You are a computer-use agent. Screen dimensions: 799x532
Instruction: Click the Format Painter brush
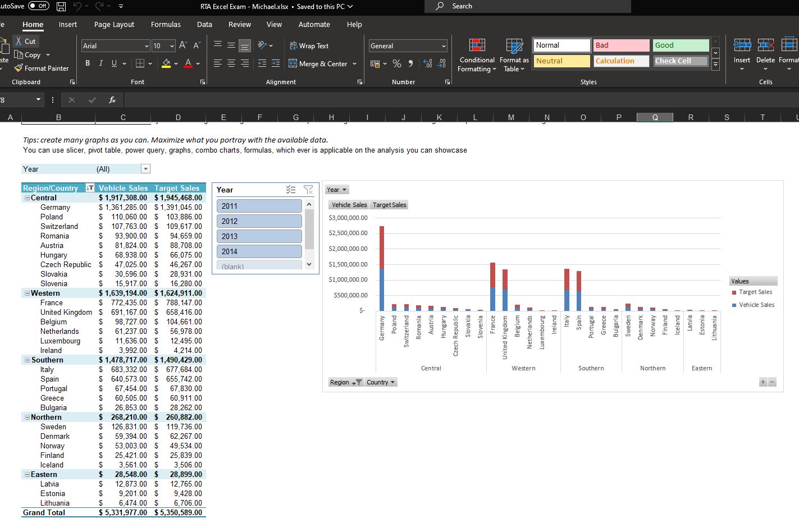19,68
